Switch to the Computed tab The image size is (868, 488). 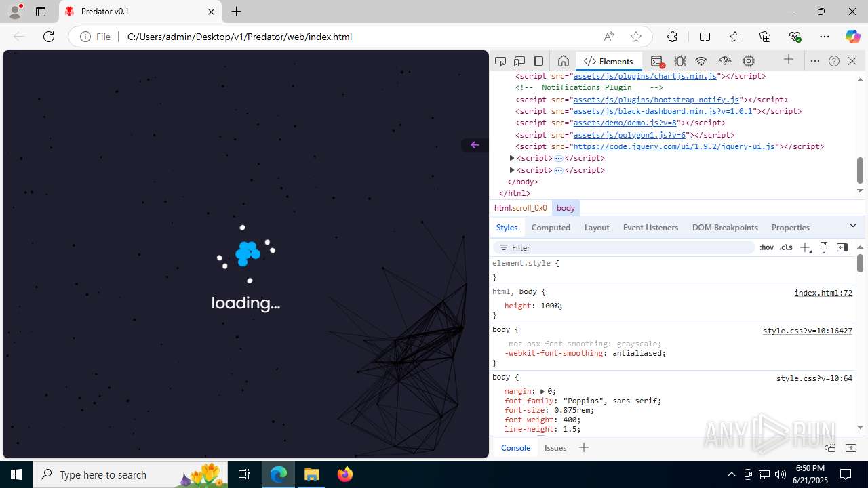click(551, 228)
